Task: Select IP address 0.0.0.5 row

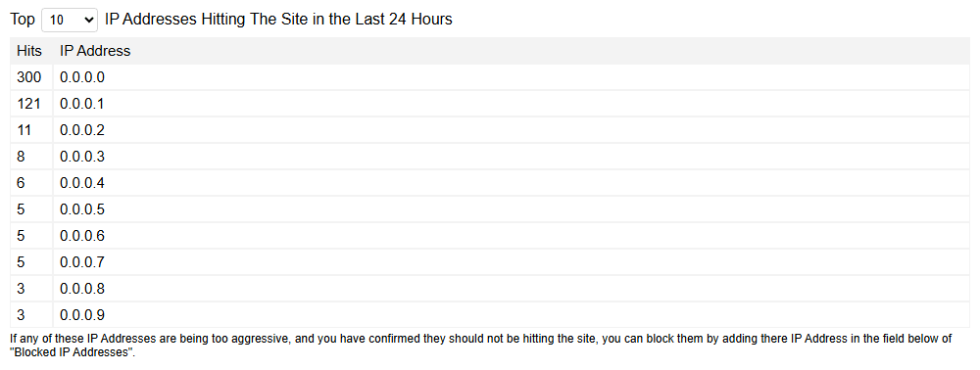Action: [490, 209]
